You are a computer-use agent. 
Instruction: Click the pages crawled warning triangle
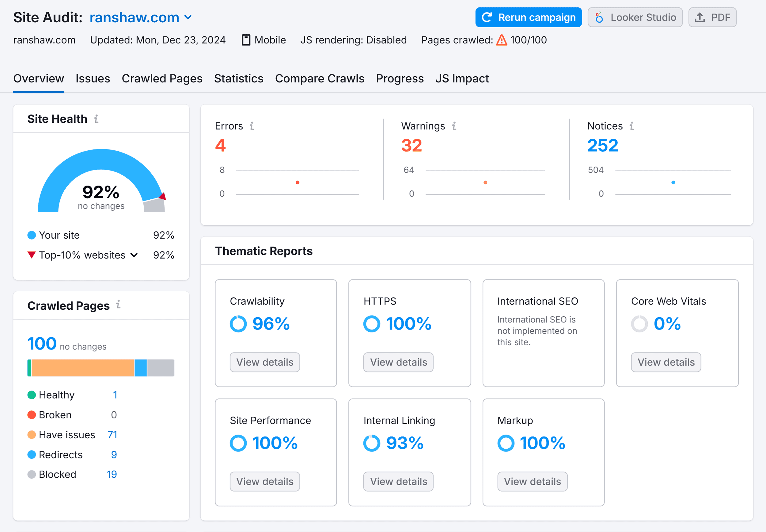(x=502, y=40)
